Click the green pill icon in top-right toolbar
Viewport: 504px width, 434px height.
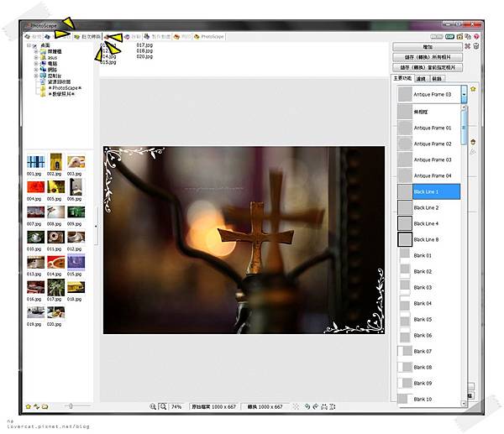pos(449,37)
